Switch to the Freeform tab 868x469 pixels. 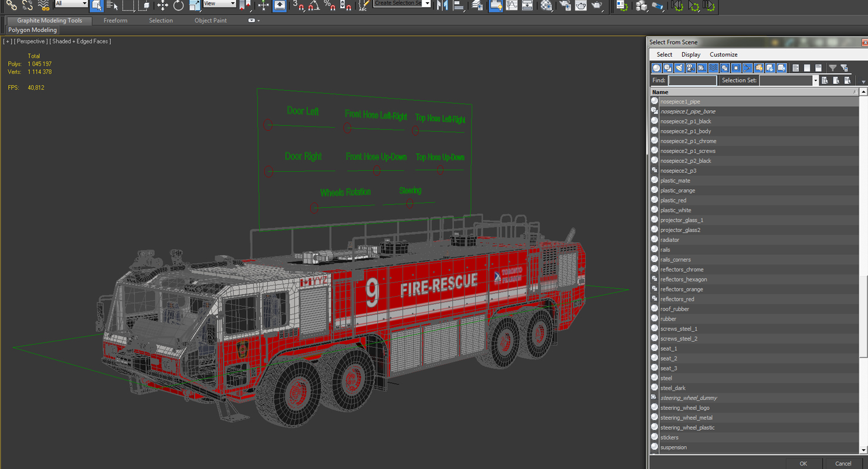pyautogui.click(x=116, y=21)
